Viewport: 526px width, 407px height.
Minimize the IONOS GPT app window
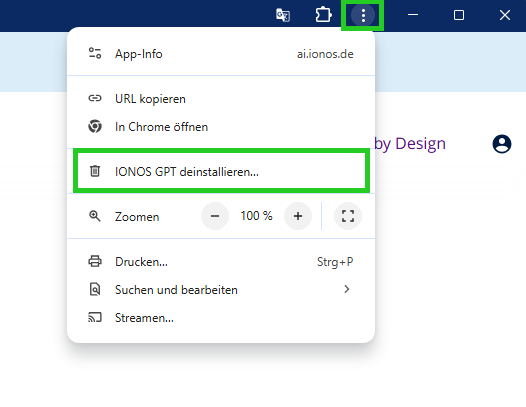[413, 15]
